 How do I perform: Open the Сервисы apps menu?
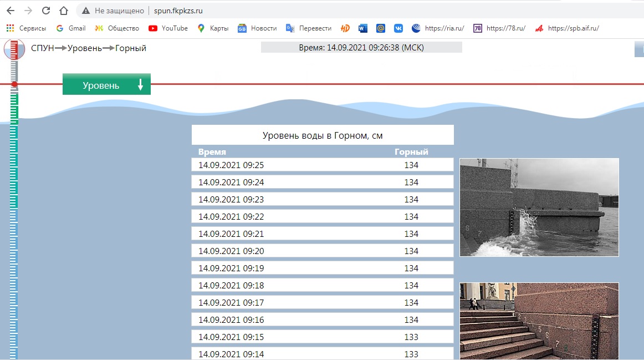[x=27, y=28]
